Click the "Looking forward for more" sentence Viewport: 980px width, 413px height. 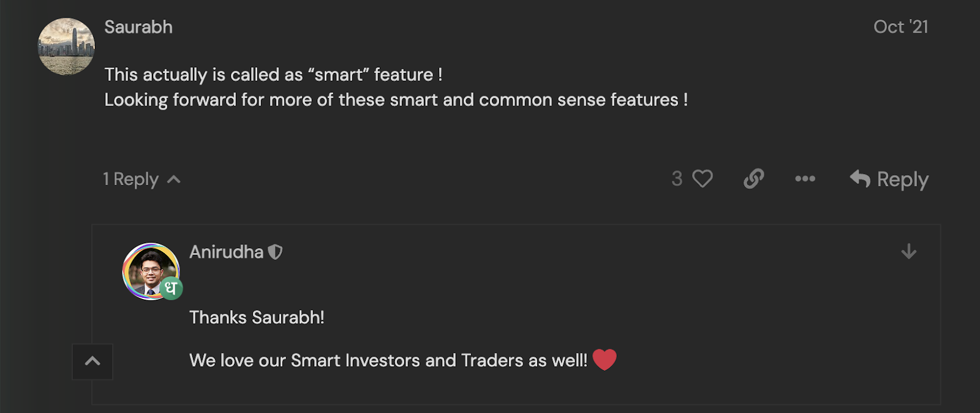click(396, 100)
